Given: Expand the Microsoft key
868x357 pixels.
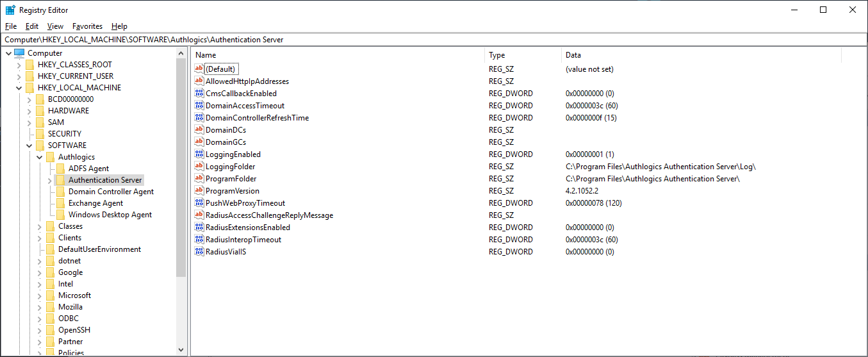Looking at the screenshot, I should tap(39, 295).
